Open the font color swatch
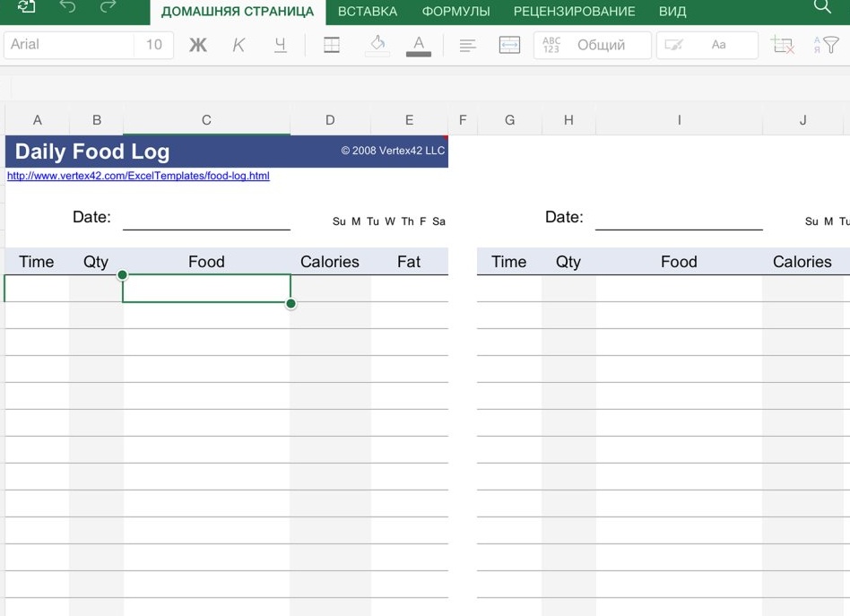This screenshot has height=616, width=850. pos(419,45)
